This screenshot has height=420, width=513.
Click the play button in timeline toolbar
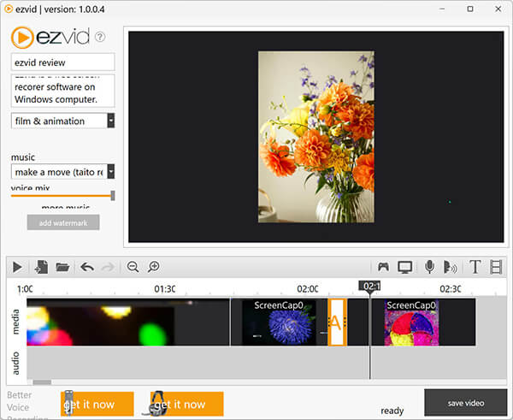click(x=17, y=267)
